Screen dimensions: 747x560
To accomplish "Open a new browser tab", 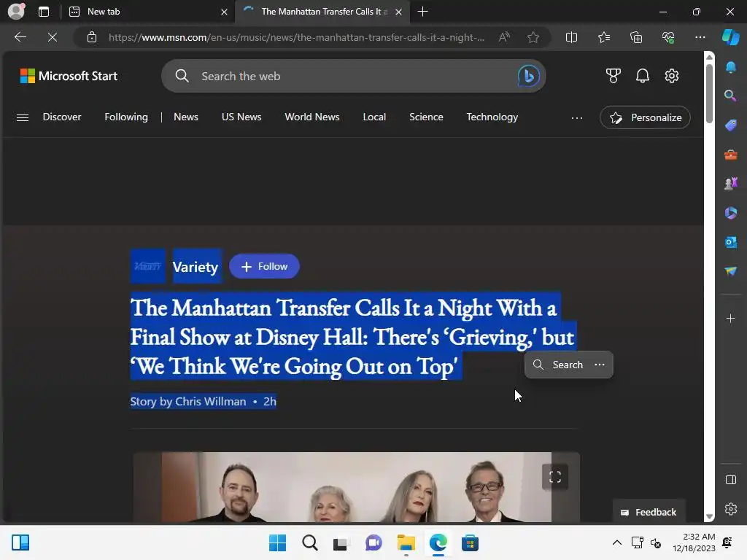I will point(422,12).
